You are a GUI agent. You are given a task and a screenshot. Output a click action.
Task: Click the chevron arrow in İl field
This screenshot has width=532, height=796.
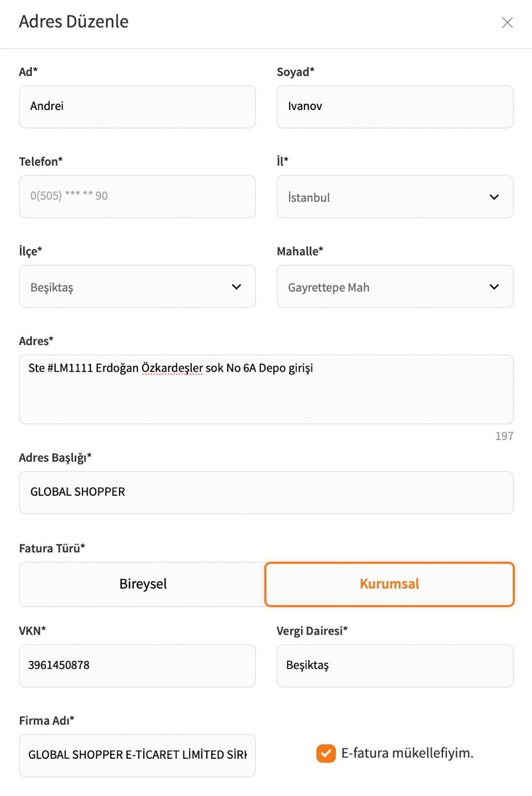pyautogui.click(x=494, y=197)
